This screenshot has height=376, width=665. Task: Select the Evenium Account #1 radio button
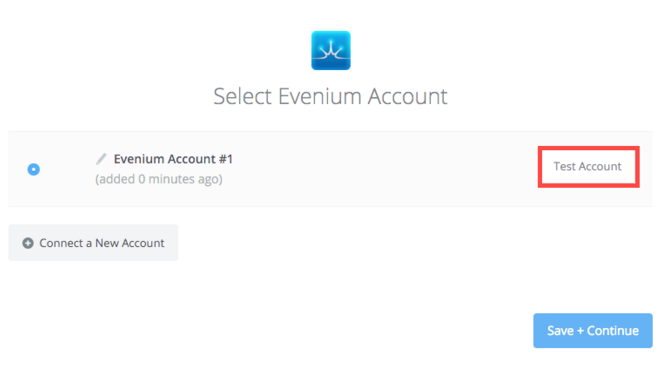34,169
